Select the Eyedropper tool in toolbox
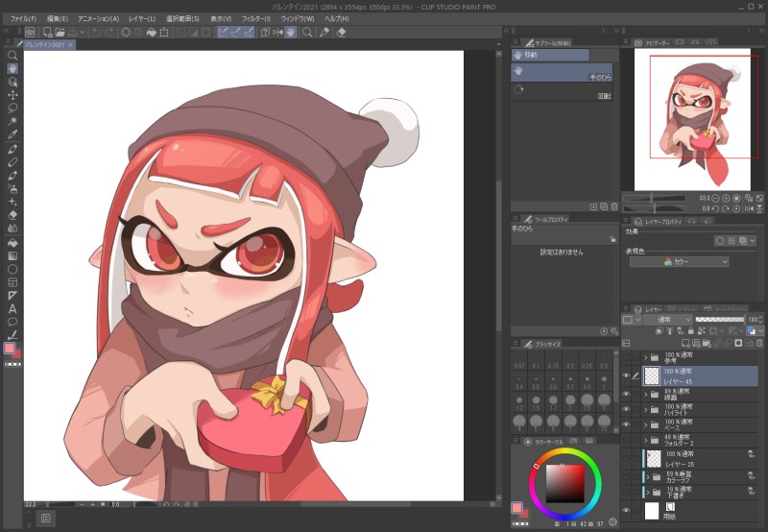Viewport: 768px width, 532px height. point(12,134)
